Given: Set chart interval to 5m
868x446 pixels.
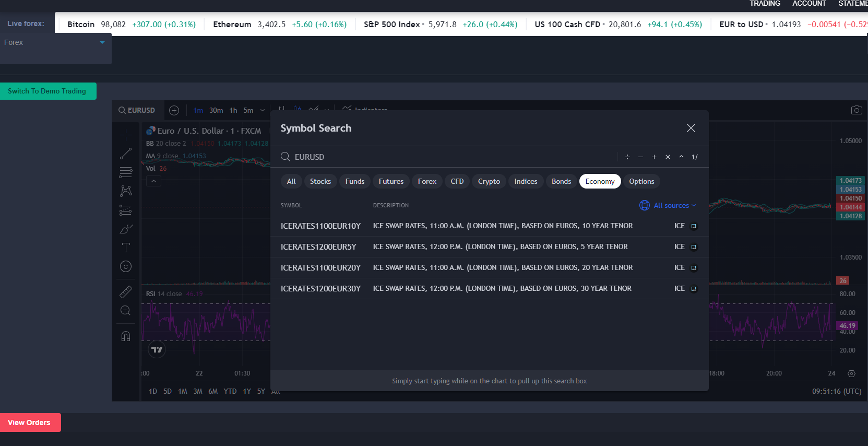Looking at the screenshot, I should coord(248,110).
